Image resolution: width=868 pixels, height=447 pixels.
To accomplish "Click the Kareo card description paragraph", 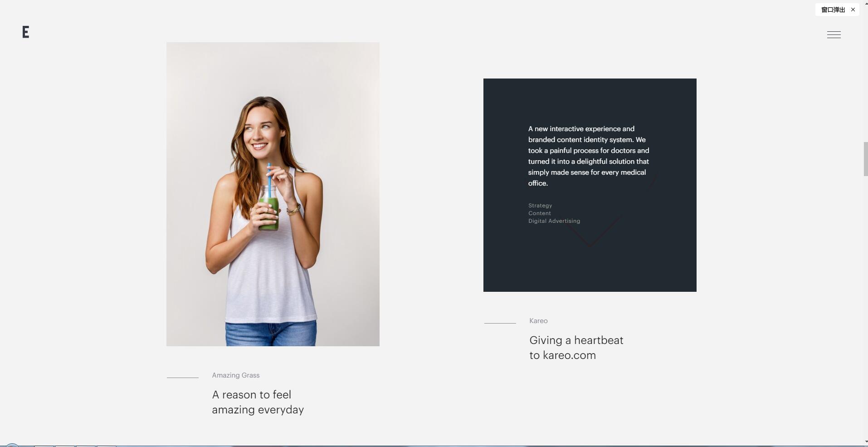I will pos(589,156).
